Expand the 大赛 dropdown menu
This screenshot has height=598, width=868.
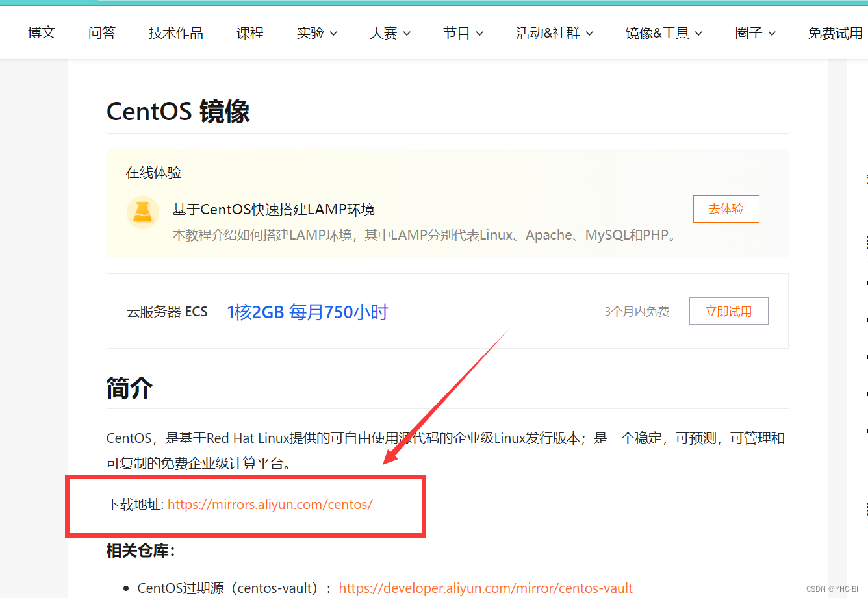390,33
